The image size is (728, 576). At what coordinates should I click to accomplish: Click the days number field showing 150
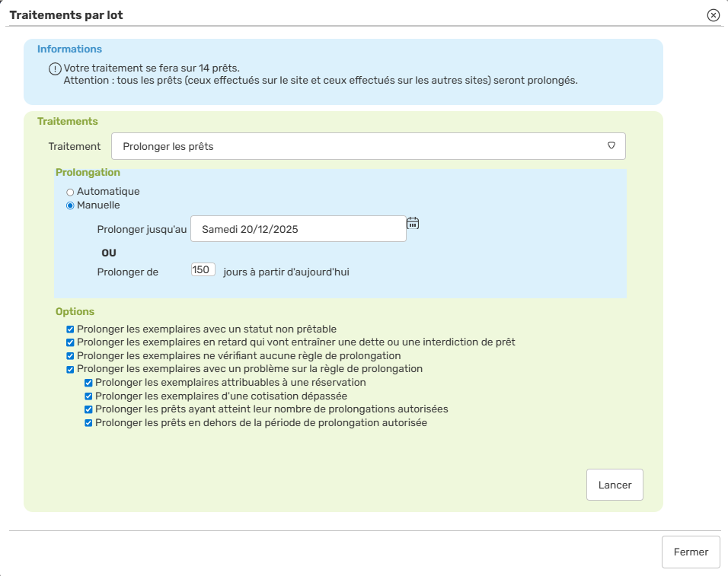click(x=203, y=269)
